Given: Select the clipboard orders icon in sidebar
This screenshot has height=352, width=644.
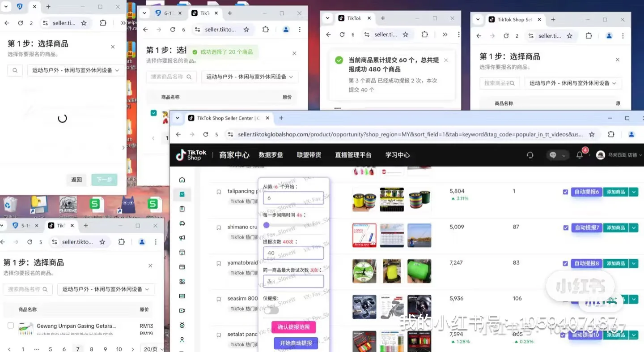Looking at the screenshot, I should [182, 209].
